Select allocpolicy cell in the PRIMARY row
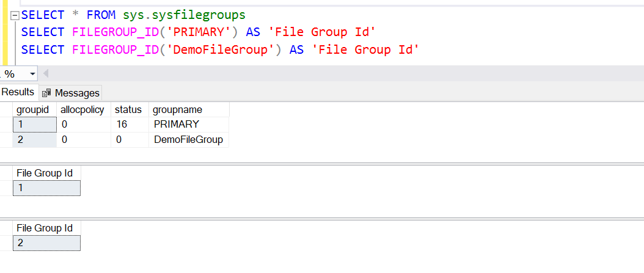Image resolution: width=644 pixels, height=273 pixels. pyautogui.click(x=83, y=125)
